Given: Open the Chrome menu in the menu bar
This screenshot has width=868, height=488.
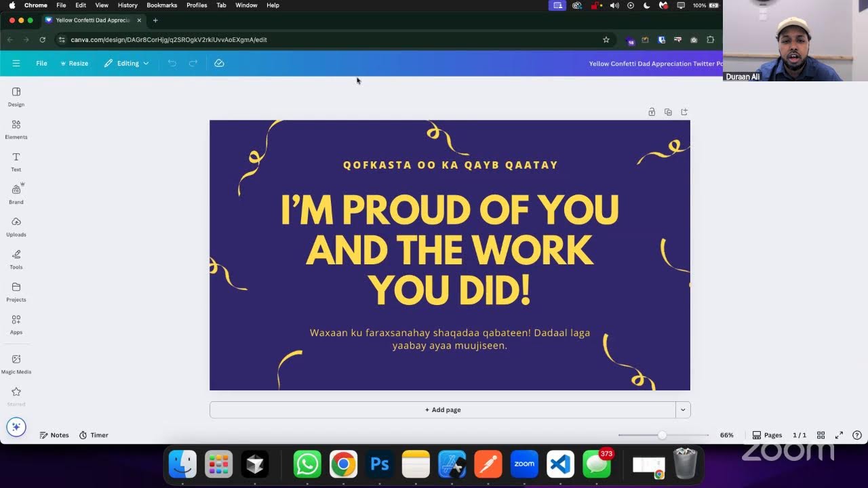Looking at the screenshot, I should 36,5.
